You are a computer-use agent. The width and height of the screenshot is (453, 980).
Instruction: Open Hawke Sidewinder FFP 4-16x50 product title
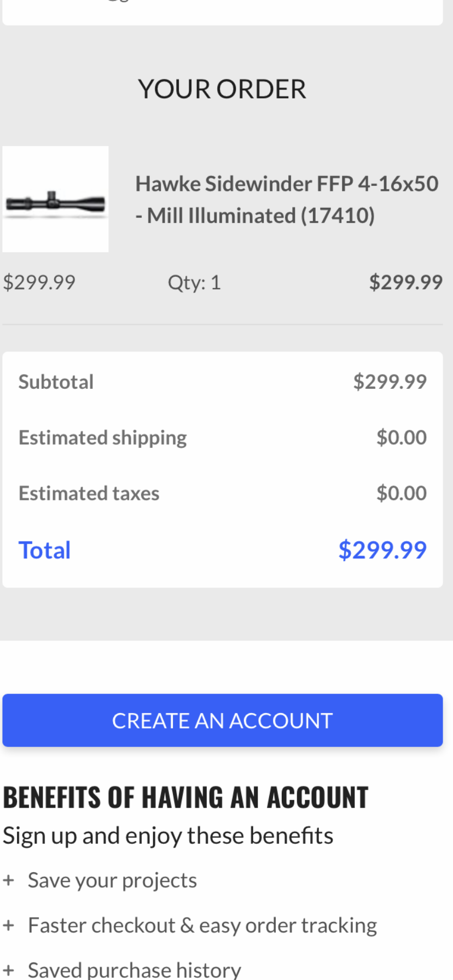click(x=287, y=199)
